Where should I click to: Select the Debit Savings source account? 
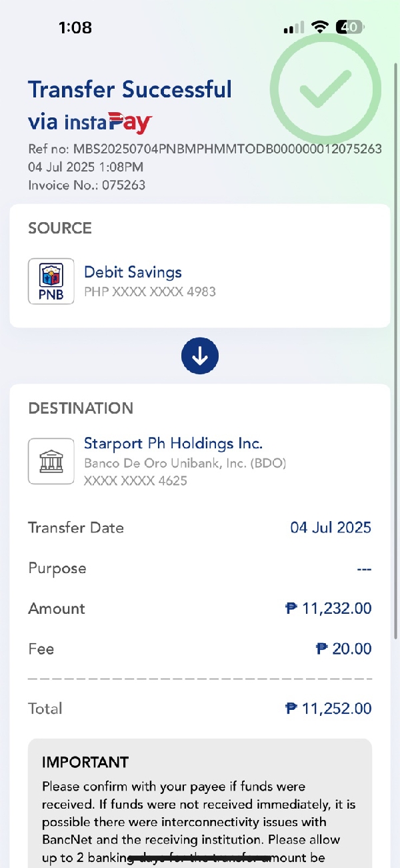tap(133, 272)
